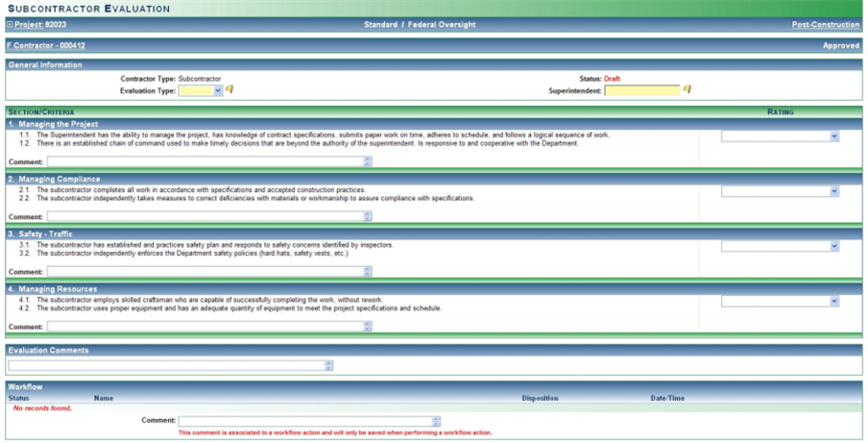Click criterion 4.1 about skilled craftsman
868x443 pixels.
(201, 300)
